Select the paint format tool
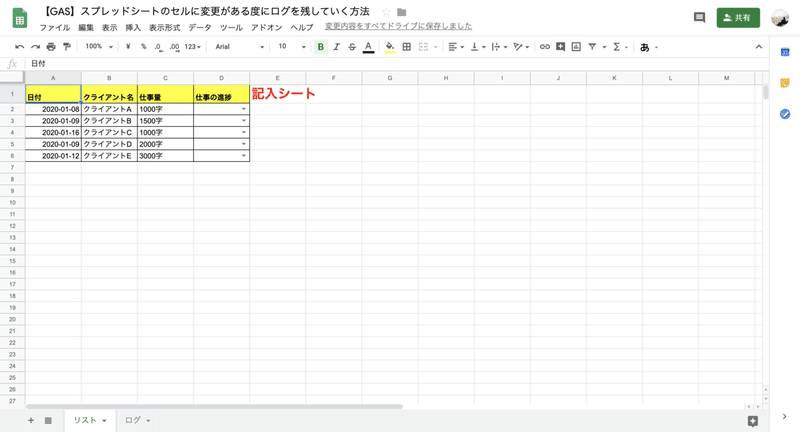Viewport: 800px width, 432px height. (x=66, y=47)
